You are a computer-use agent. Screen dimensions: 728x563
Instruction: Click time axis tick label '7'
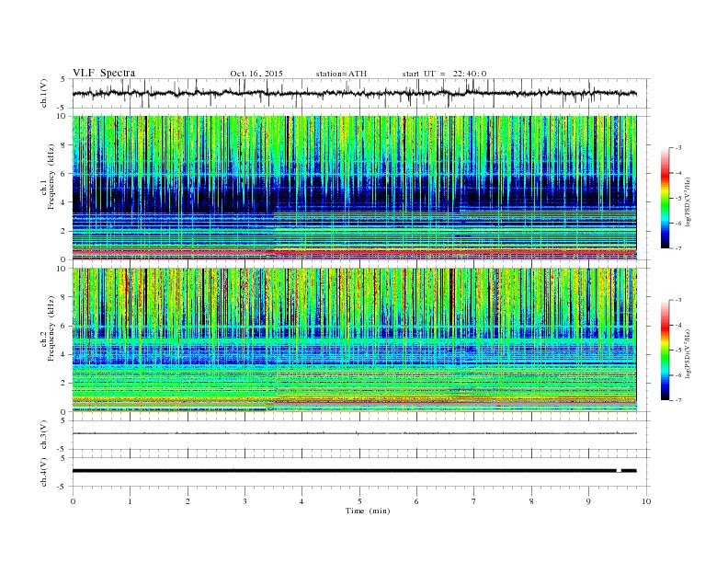[x=474, y=501]
